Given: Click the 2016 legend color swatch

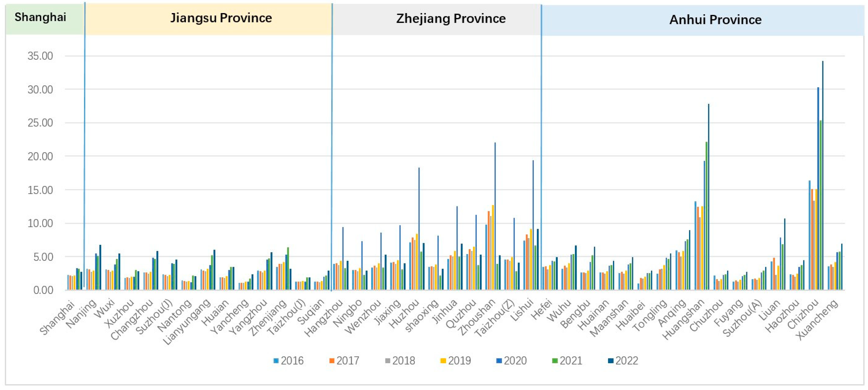Looking at the screenshot, I should tap(276, 361).
